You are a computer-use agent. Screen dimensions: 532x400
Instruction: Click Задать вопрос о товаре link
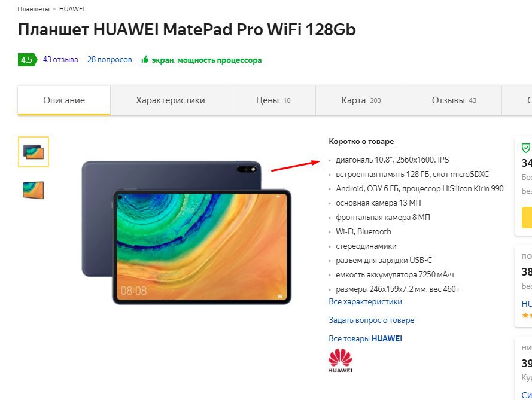point(371,320)
